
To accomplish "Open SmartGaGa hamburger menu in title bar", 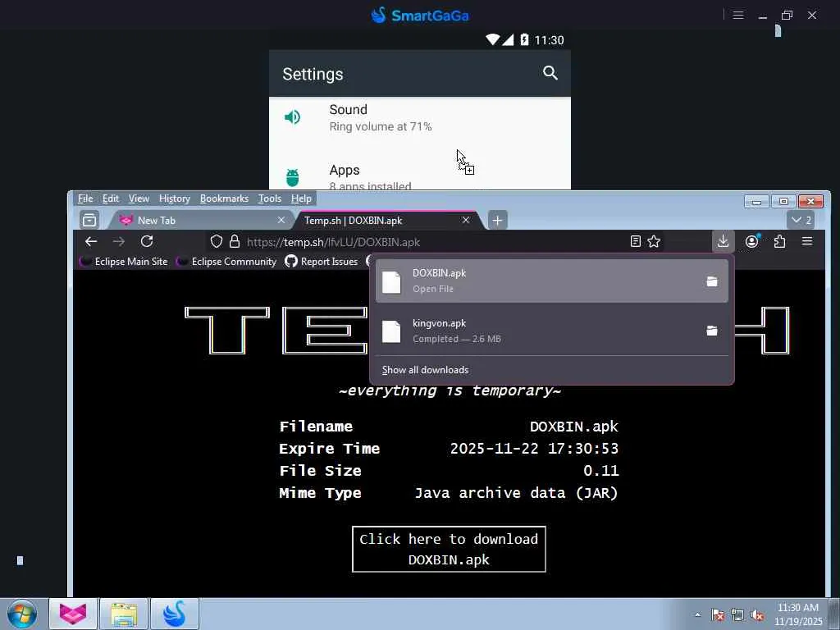I will coord(738,15).
